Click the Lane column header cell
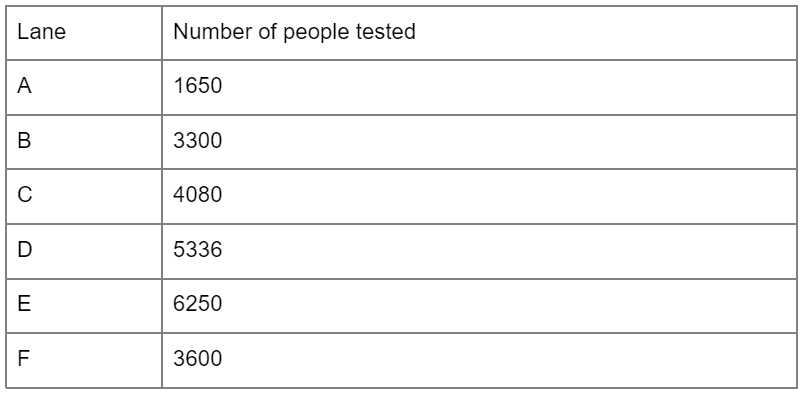 (x=84, y=33)
